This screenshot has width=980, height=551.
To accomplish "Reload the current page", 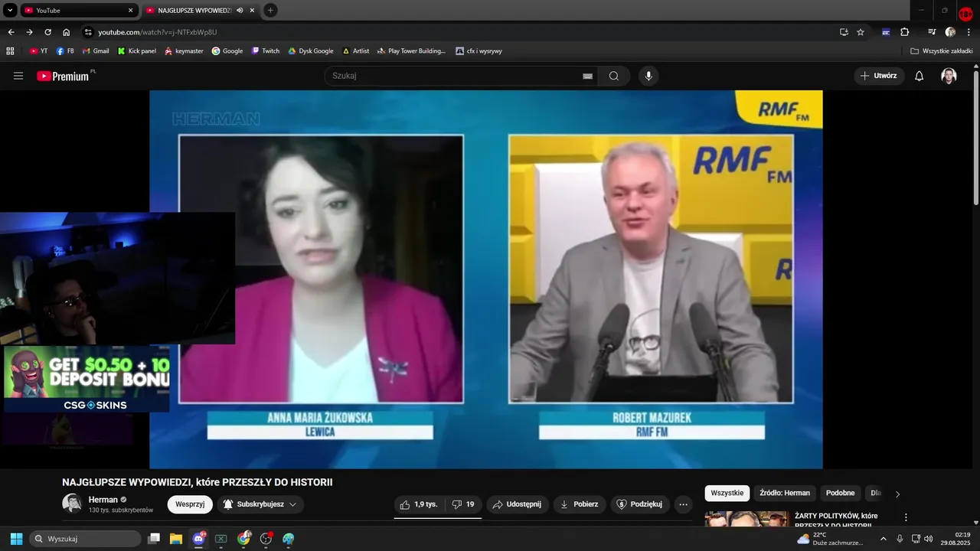I will pos(47,32).
